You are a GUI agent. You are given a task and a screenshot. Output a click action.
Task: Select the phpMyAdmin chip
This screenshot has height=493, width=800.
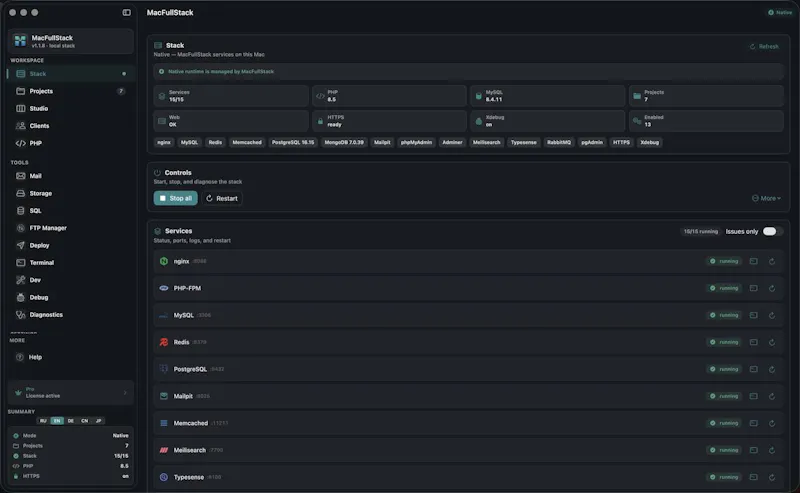tap(416, 142)
